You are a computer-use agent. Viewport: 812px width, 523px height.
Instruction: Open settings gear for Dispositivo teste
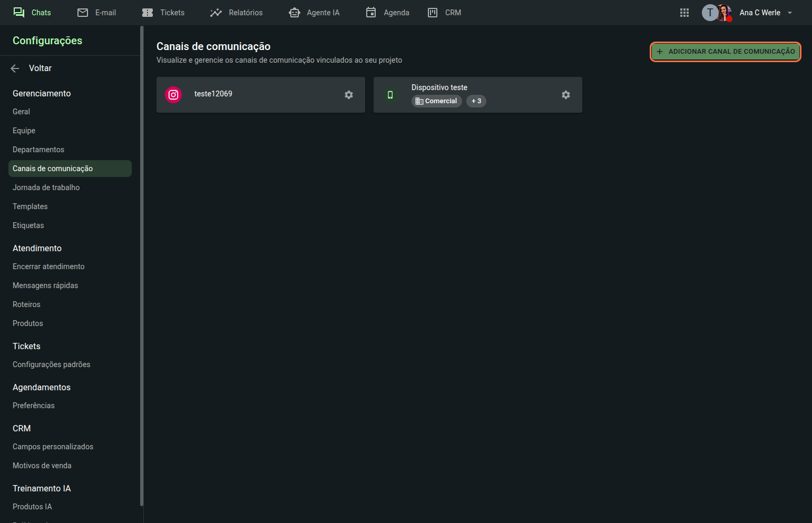566,95
